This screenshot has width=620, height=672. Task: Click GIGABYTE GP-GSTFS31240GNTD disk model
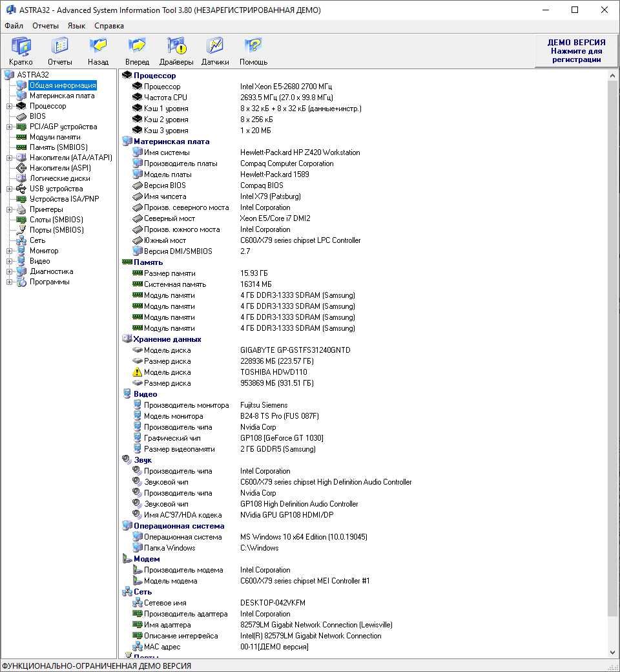tap(295, 350)
